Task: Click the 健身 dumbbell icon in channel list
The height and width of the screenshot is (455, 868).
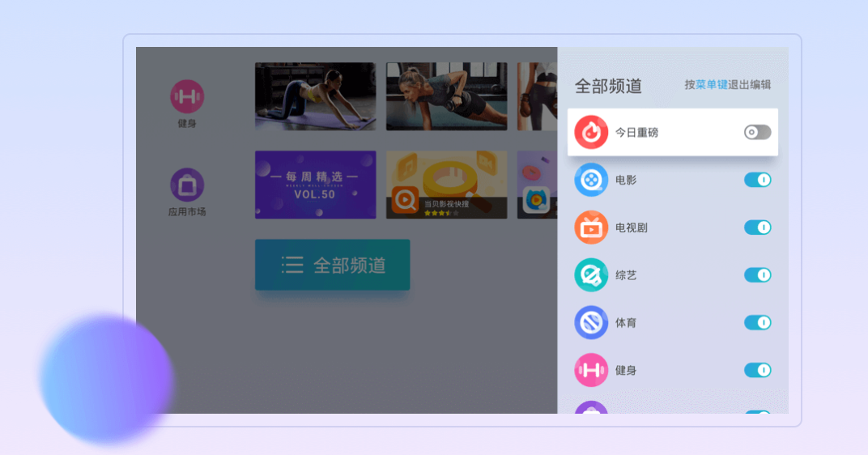Action: [591, 370]
